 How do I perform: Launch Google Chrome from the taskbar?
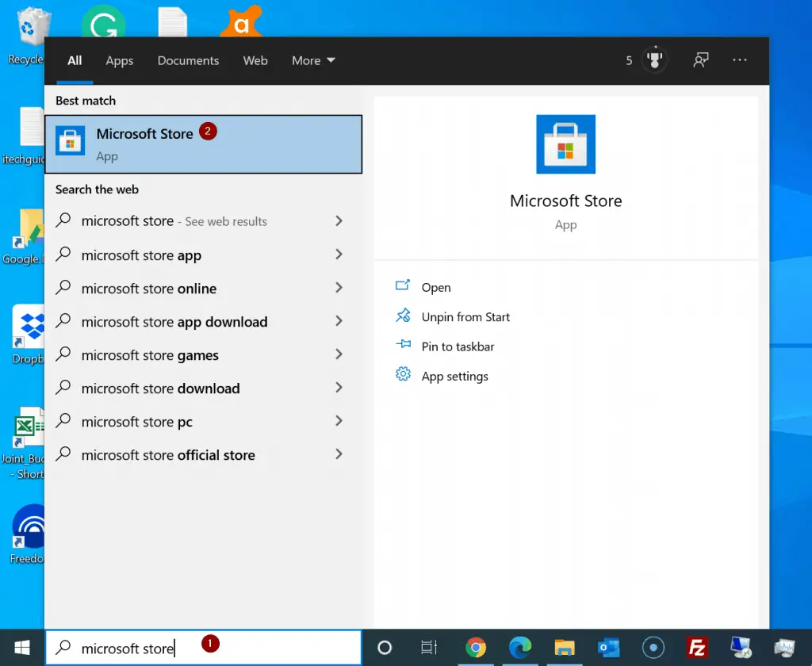click(476, 648)
